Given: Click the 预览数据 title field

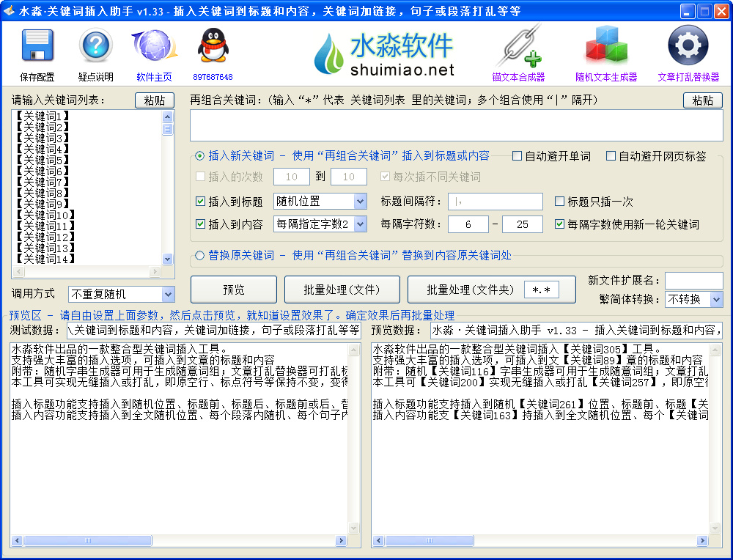Looking at the screenshot, I should click(x=576, y=331).
